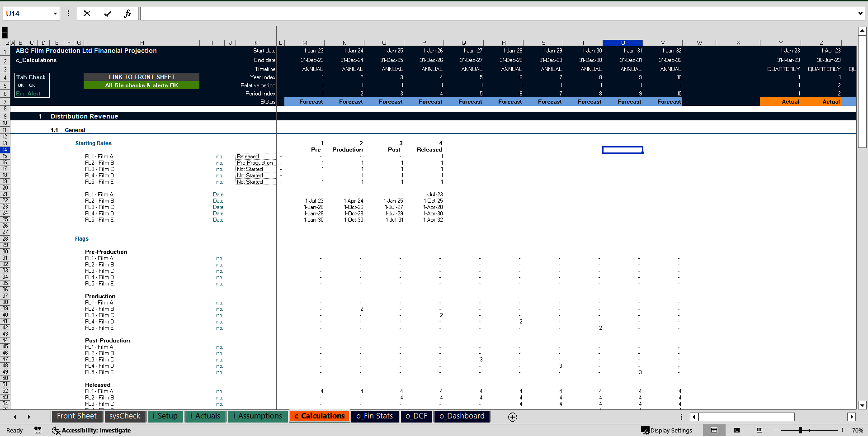
Task: Enable Page Break Preview view
Action: pyautogui.click(x=759, y=430)
